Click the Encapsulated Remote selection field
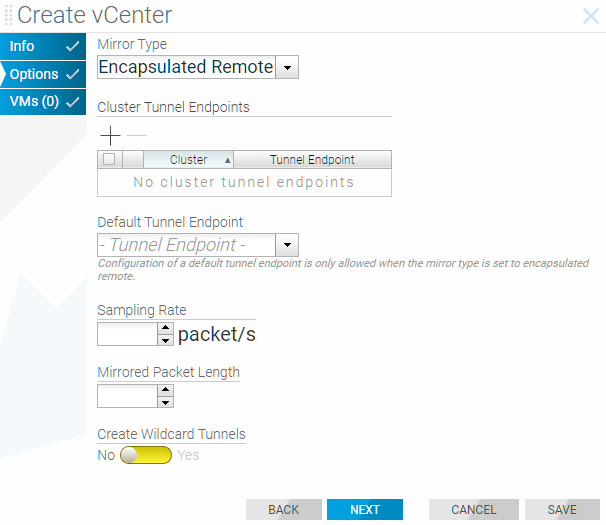Viewport: 606px width, 525px height. pyautogui.click(x=186, y=67)
